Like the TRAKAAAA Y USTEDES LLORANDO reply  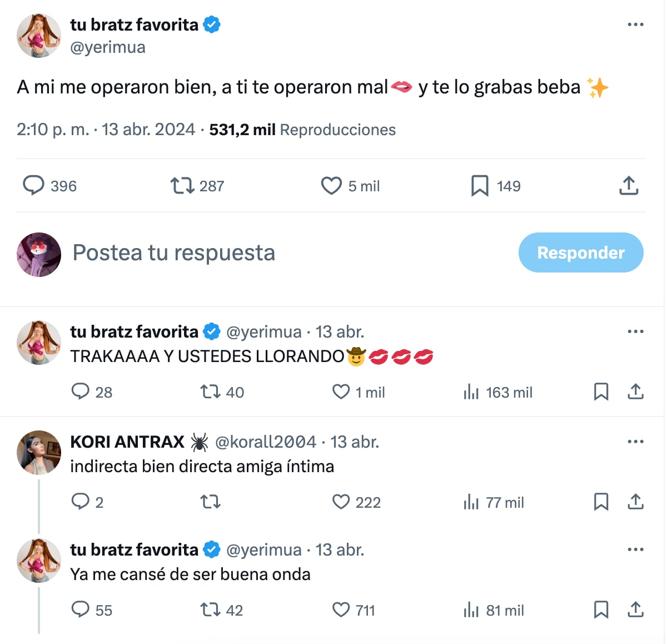341,392
